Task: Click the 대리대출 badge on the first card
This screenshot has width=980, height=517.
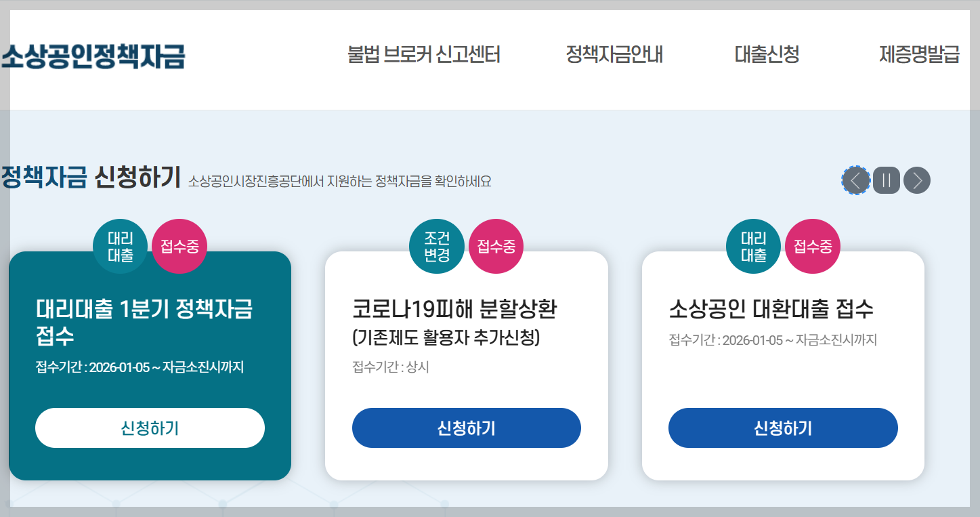Action: (121, 245)
